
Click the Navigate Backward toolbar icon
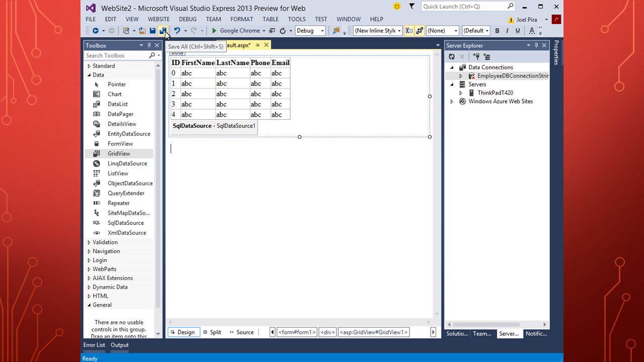click(x=95, y=31)
